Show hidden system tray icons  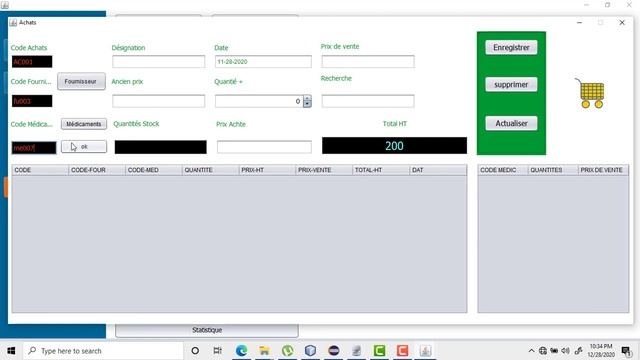click(531, 351)
